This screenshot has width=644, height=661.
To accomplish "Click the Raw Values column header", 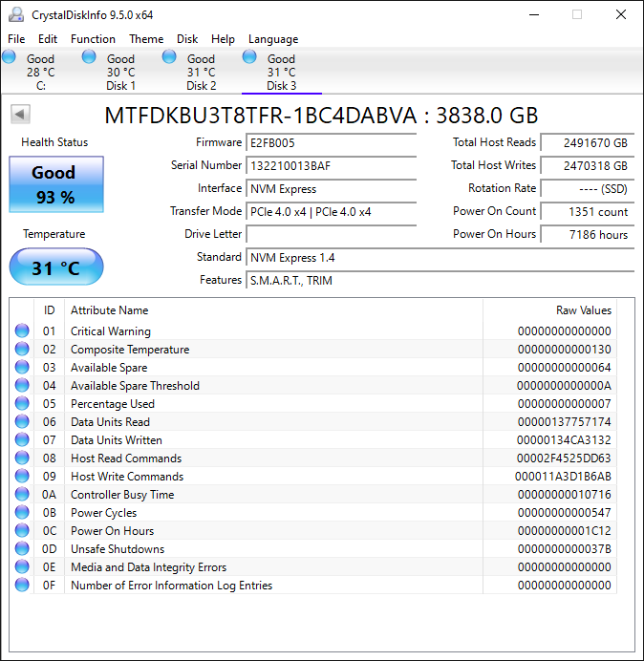I will [x=583, y=310].
